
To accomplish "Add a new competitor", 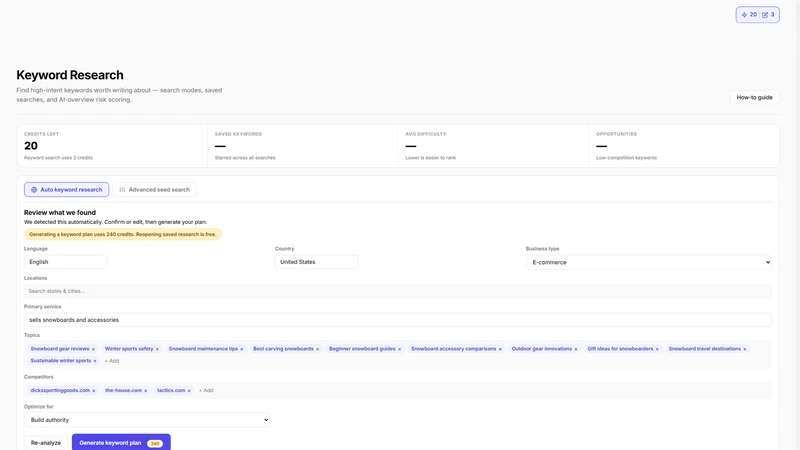I will [206, 390].
